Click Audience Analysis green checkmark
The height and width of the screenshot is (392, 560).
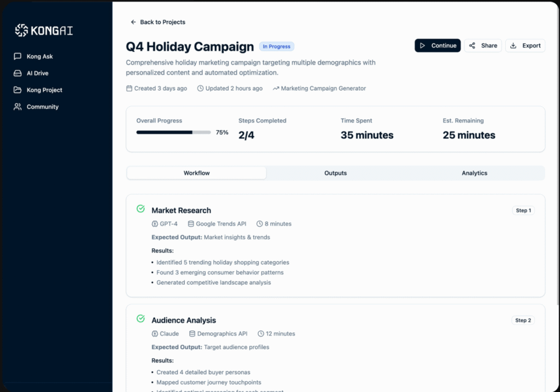click(141, 319)
